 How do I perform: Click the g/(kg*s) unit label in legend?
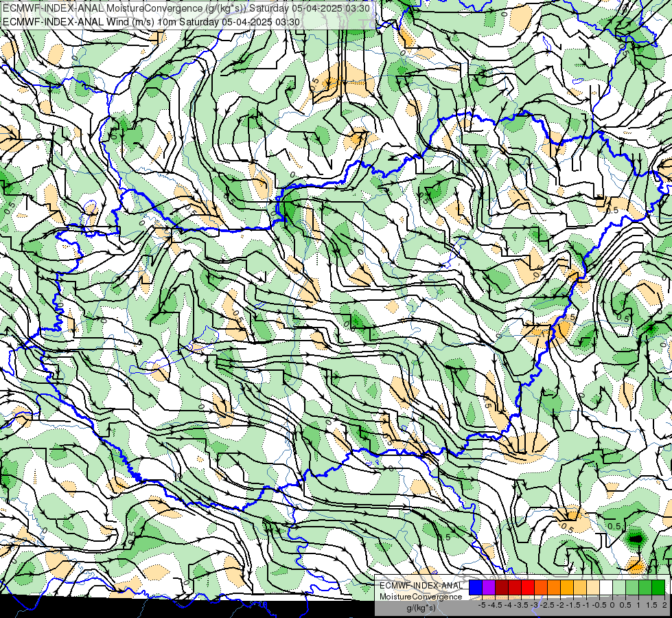421,608
